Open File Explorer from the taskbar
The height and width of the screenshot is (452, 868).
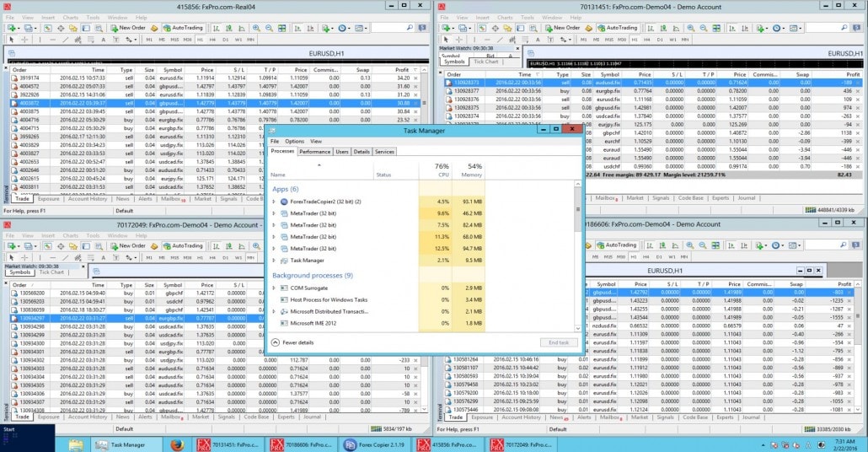(x=76, y=444)
